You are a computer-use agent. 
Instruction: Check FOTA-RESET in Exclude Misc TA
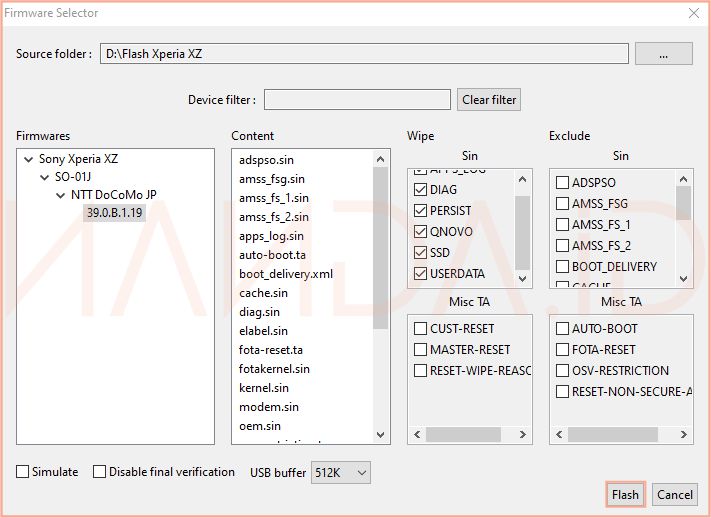(563, 350)
